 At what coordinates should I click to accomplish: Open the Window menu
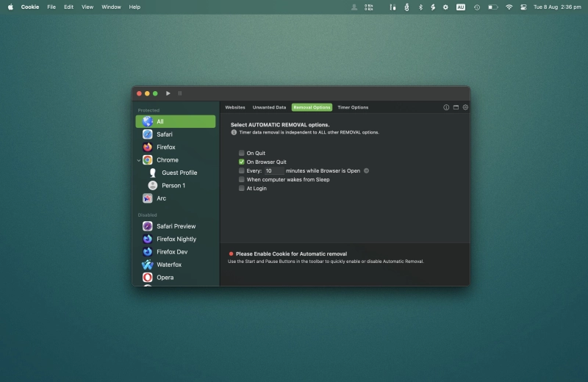coord(111,7)
